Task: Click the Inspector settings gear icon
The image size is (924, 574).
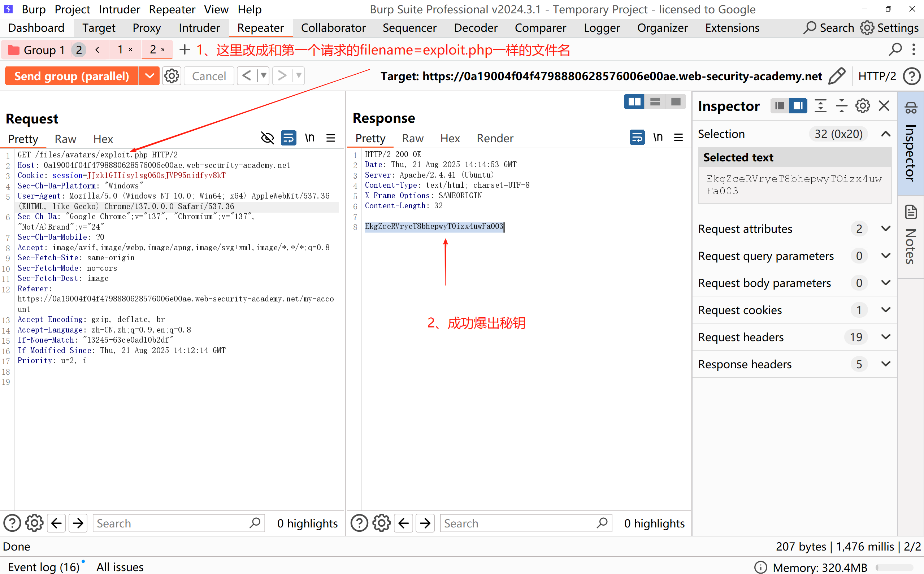Action: [x=863, y=106]
